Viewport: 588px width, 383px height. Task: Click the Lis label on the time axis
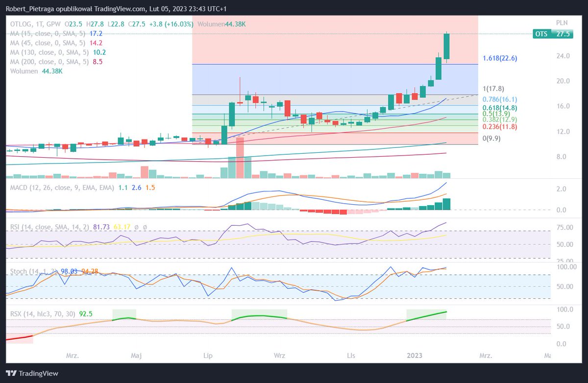pos(351,355)
